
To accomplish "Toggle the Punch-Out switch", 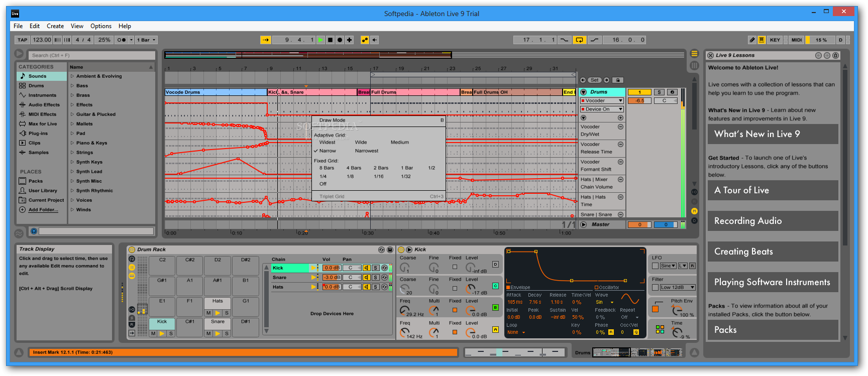I will click(x=594, y=40).
